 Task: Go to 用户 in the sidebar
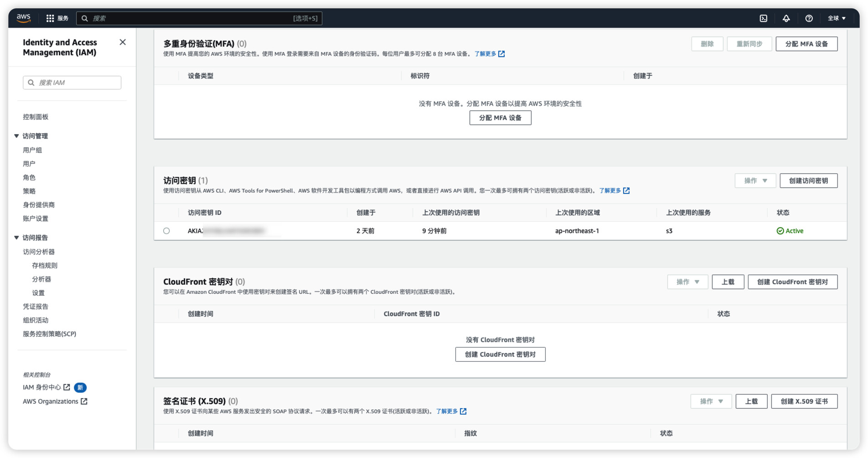coord(29,164)
